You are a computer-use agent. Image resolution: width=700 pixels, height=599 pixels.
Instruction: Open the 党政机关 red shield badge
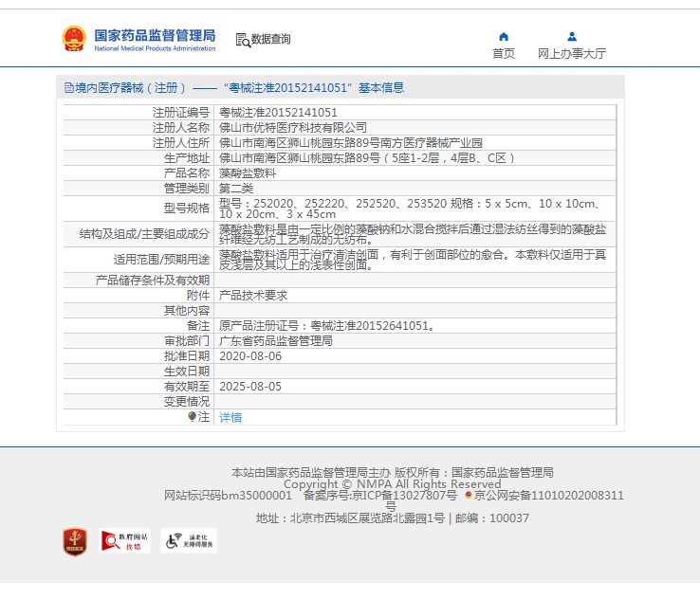(75, 541)
